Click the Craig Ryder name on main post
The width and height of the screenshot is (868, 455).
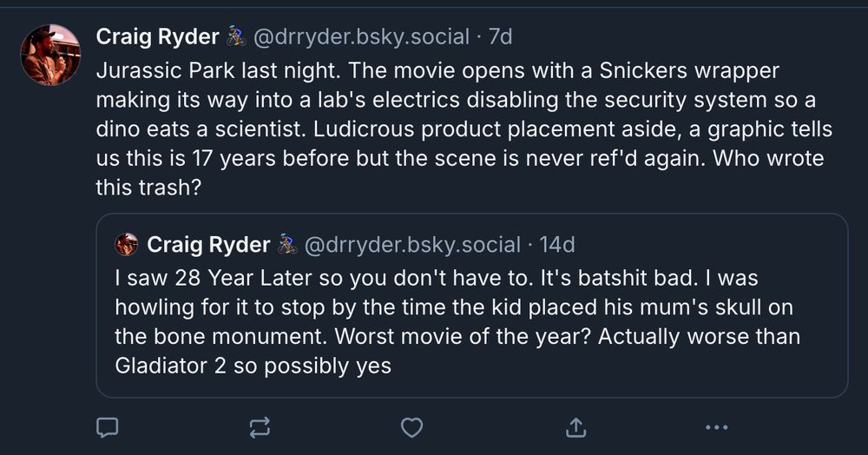[x=157, y=36]
